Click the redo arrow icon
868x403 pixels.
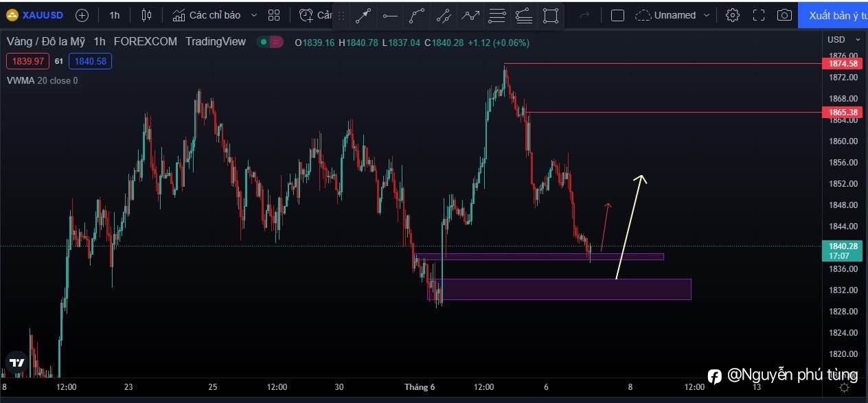click(584, 15)
